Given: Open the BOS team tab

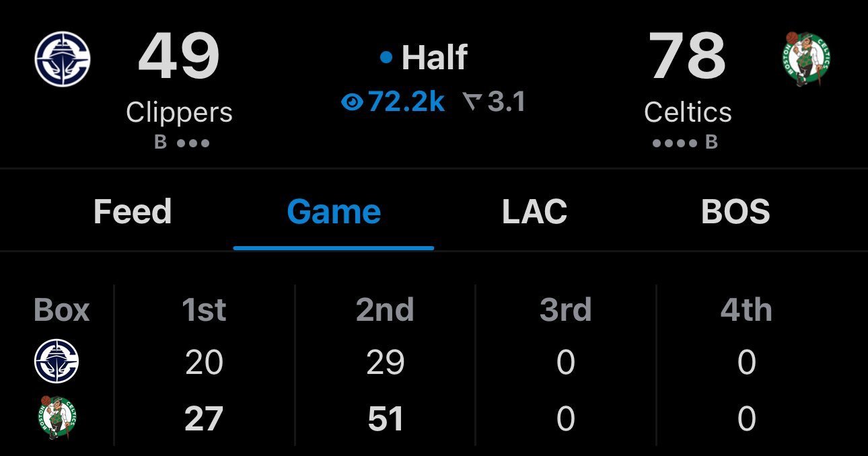Looking at the screenshot, I should pyautogui.click(x=735, y=212).
